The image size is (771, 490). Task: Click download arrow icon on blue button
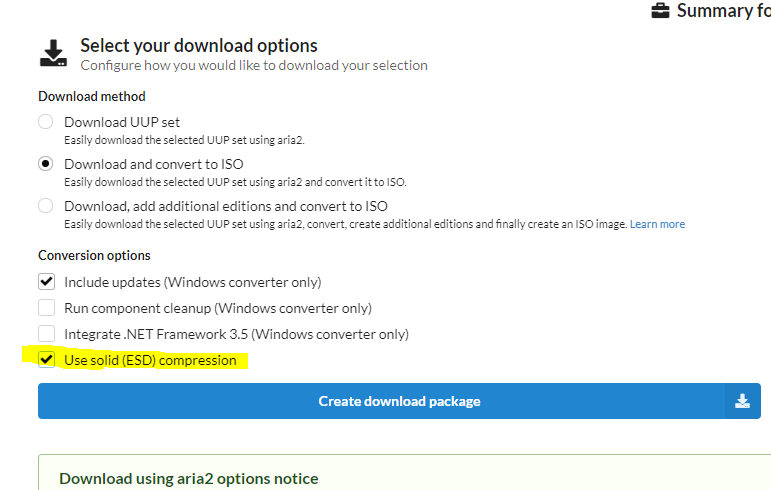click(742, 401)
